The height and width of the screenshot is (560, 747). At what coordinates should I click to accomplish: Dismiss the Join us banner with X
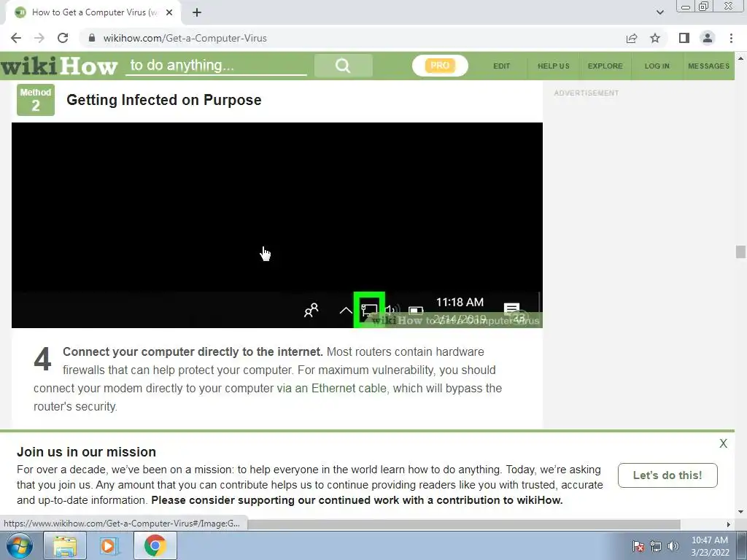tap(723, 443)
